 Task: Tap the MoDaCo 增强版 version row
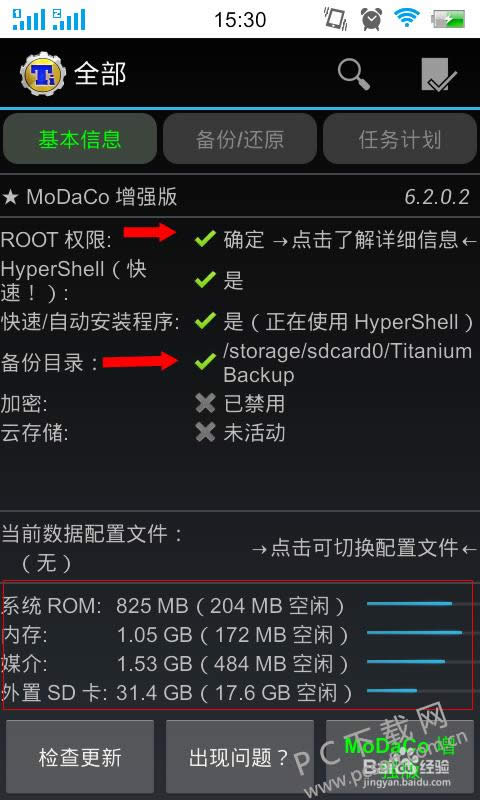coord(240,196)
